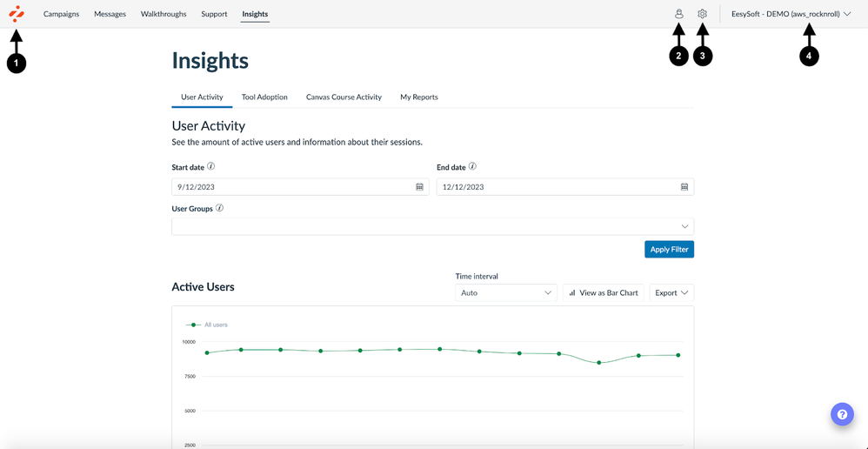This screenshot has height=449, width=868.
Task: Click the Start date info icon
Action: tap(211, 166)
